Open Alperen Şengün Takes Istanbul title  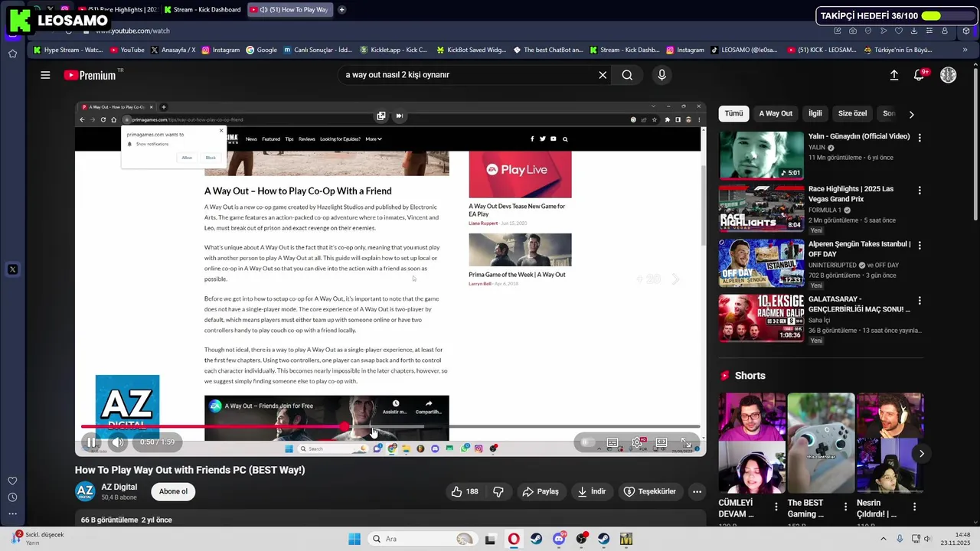click(859, 249)
